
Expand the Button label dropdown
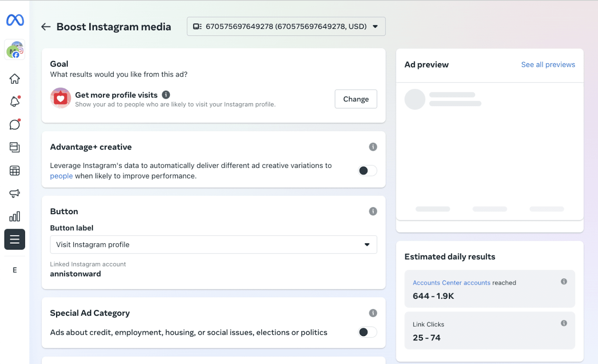pyautogui.click(x=213, y=244)
